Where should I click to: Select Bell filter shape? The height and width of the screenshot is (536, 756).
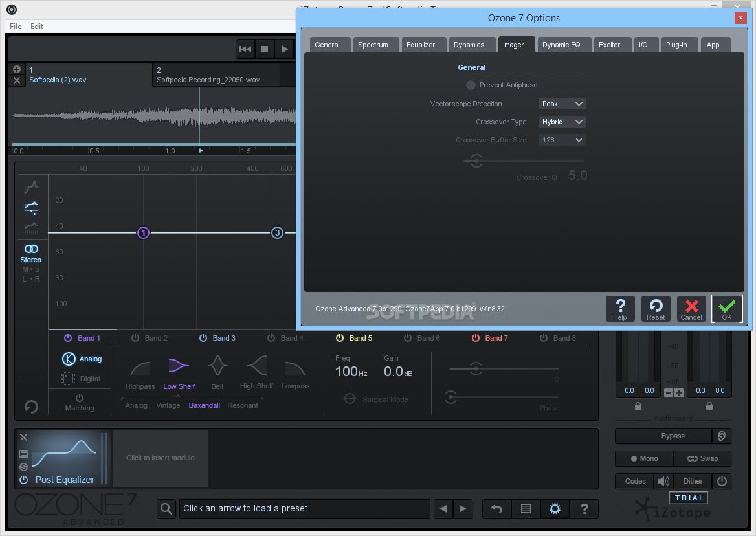pos(217,372)
